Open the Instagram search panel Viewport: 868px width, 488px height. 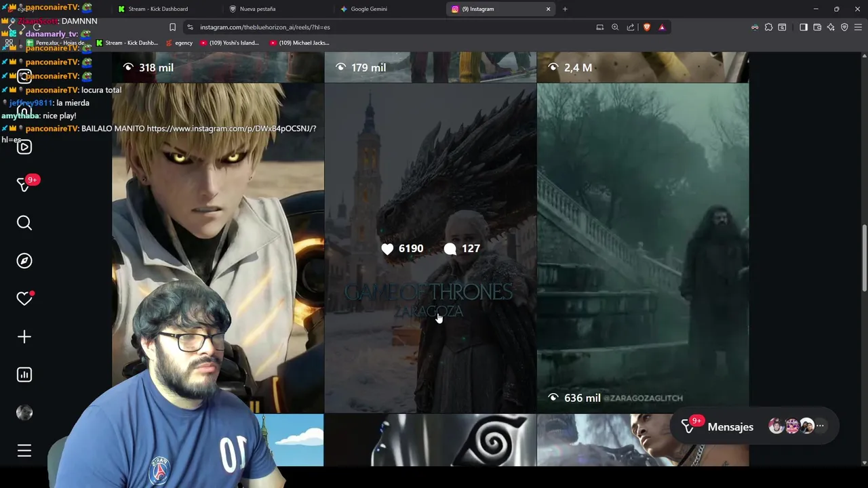(24, 223)
